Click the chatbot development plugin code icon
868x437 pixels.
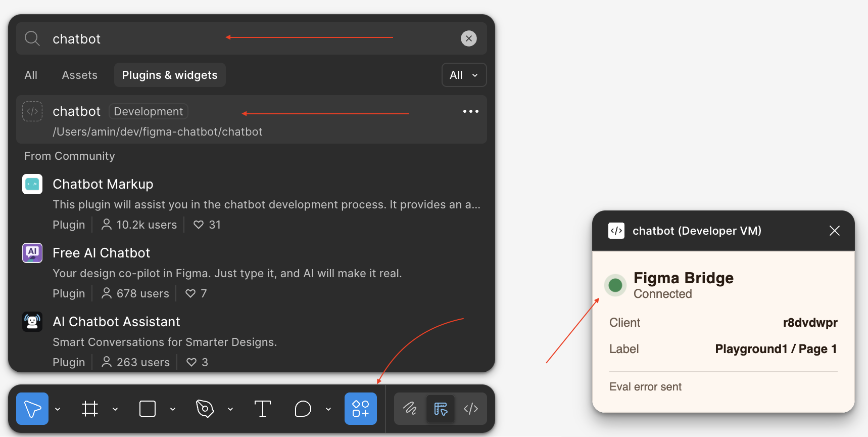(32, 111)
